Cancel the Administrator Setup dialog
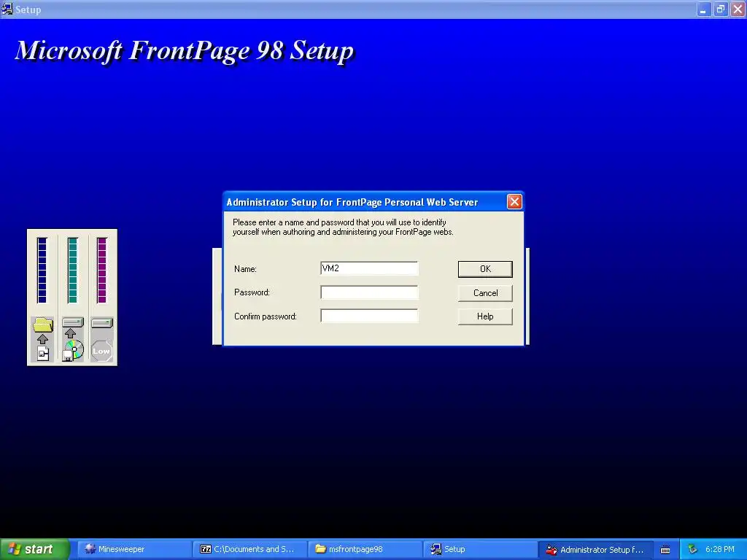 [x=485, y=293]
